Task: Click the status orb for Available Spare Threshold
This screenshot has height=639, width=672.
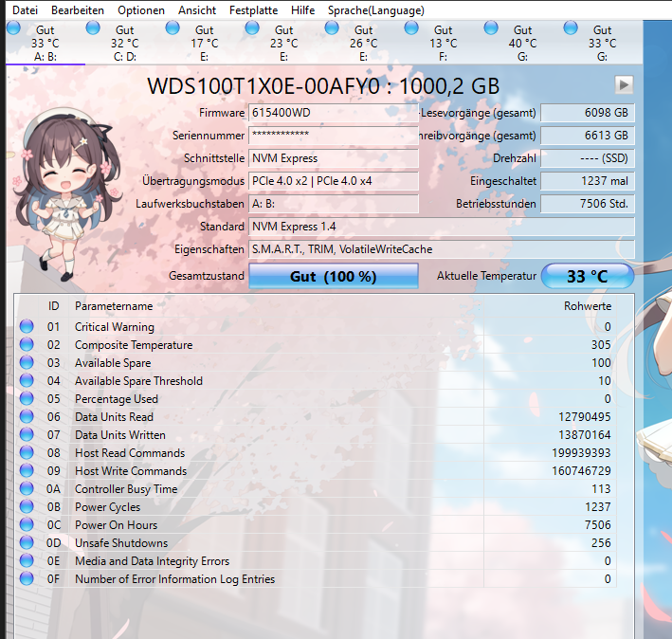Action: 27,380
